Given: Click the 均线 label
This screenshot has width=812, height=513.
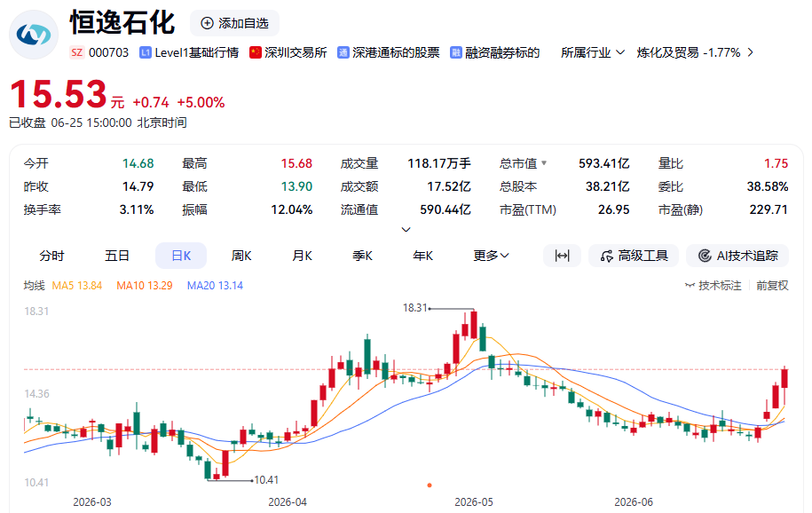Looking at the screenshot, I should pos(35,286).
